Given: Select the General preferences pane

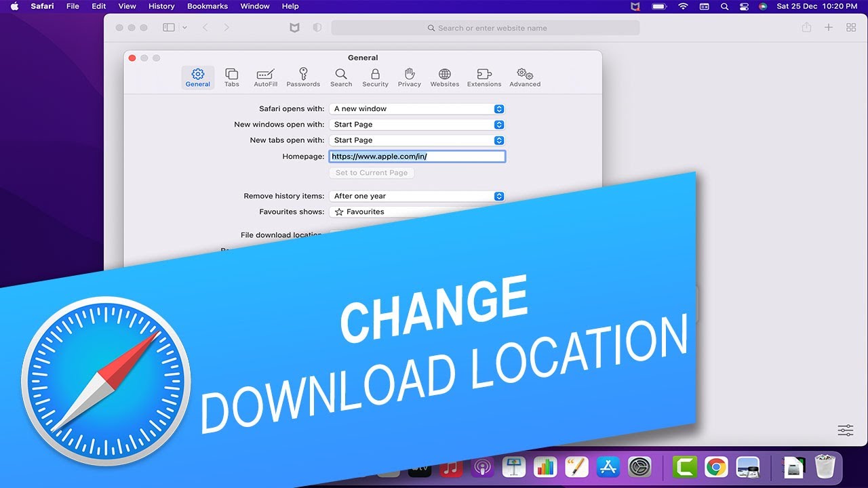Looking at the screenshot, I should click(198, 77).
